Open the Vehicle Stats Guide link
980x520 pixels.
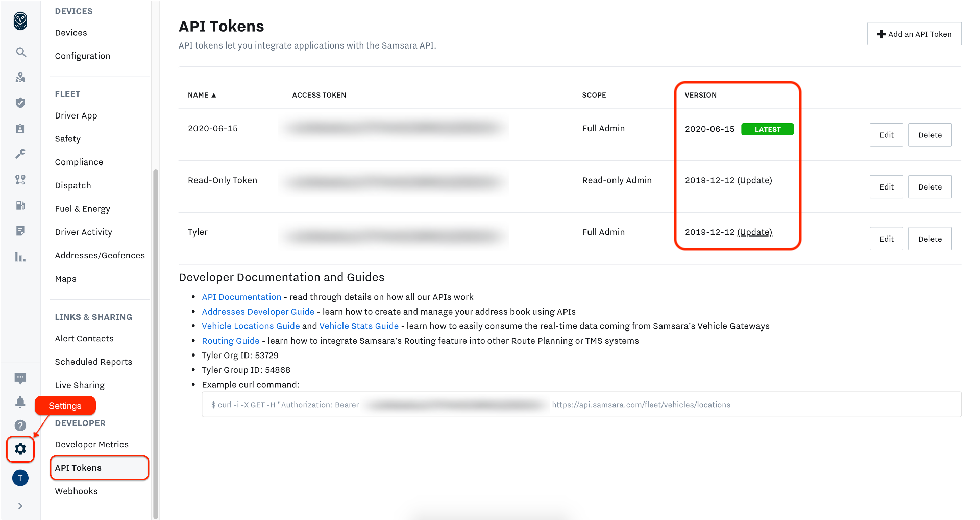(x=359, y=326)
